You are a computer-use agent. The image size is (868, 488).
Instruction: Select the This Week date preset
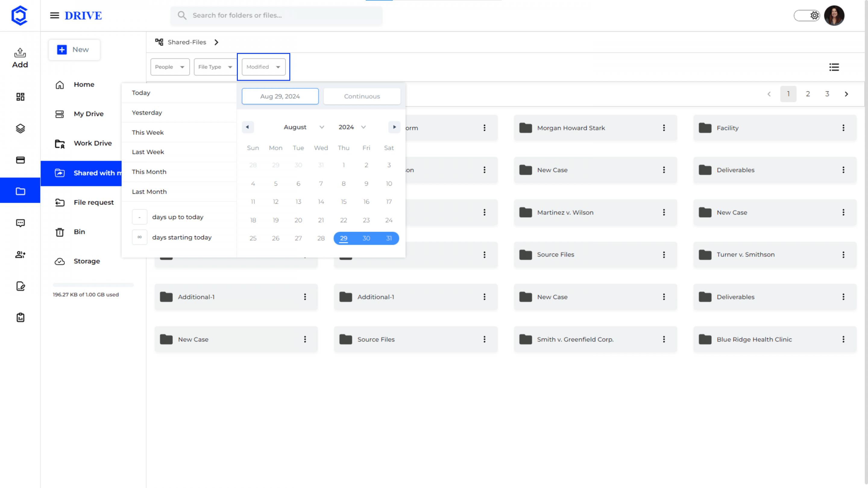pos(179,132)
